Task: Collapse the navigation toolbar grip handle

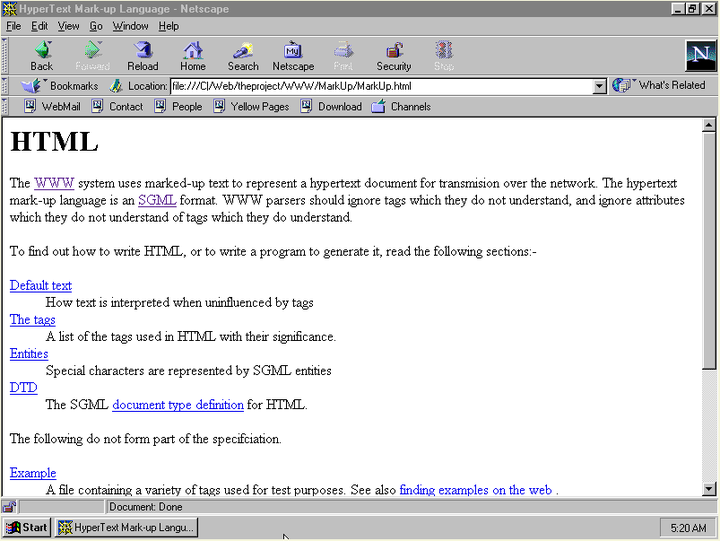Action: [x=4, y=56]
